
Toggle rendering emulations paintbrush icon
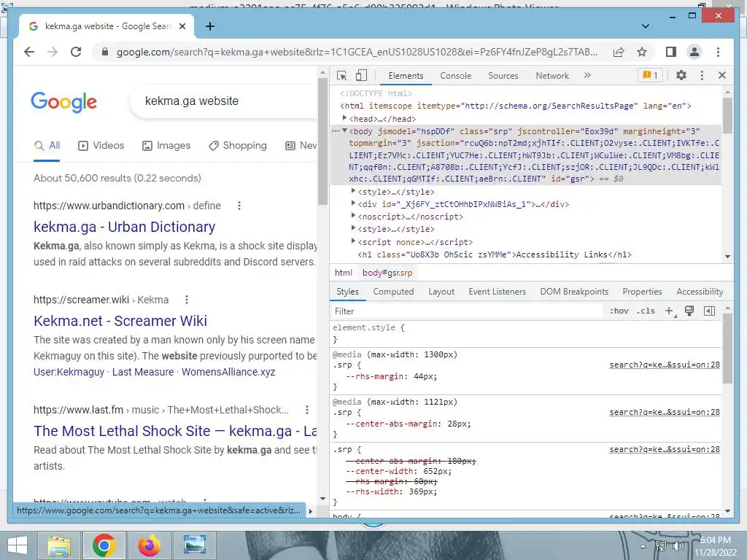coord(689,311)
